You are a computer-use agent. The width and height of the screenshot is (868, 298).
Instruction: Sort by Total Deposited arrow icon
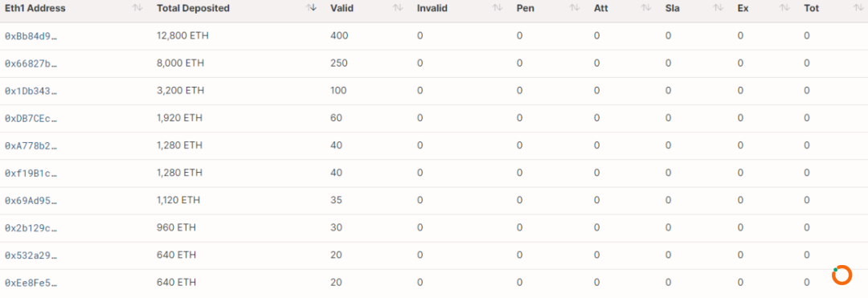(312, 8)
